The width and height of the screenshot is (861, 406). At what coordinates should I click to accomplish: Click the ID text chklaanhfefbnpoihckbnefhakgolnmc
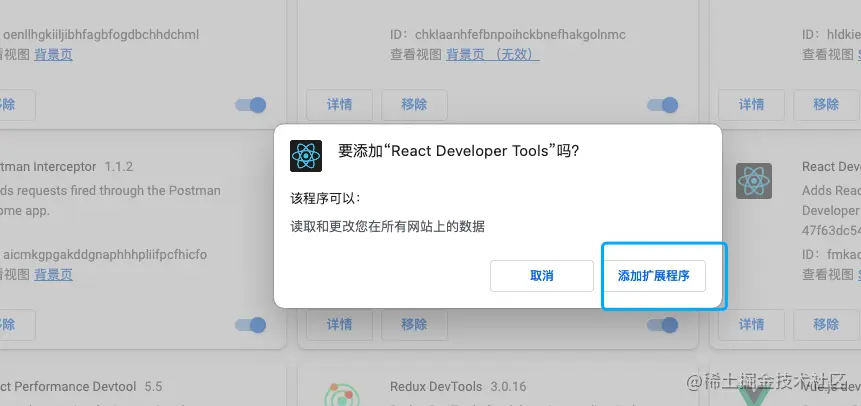520,35
